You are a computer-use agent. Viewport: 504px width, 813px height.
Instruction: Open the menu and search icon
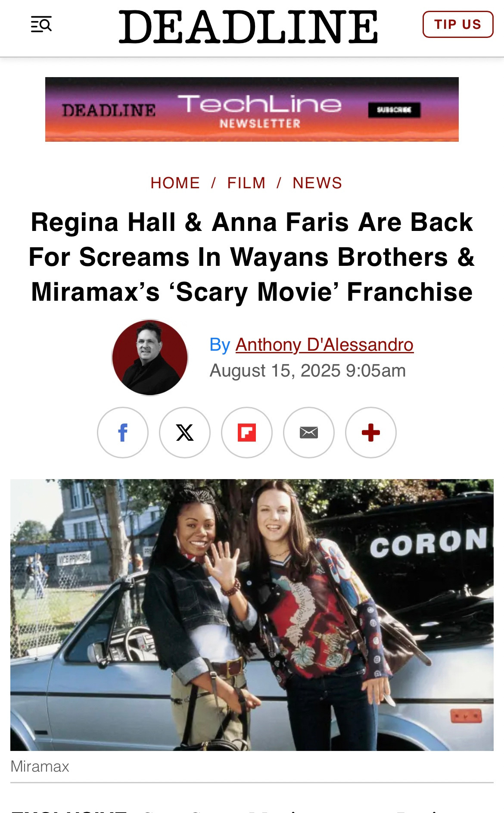point(41,25)
